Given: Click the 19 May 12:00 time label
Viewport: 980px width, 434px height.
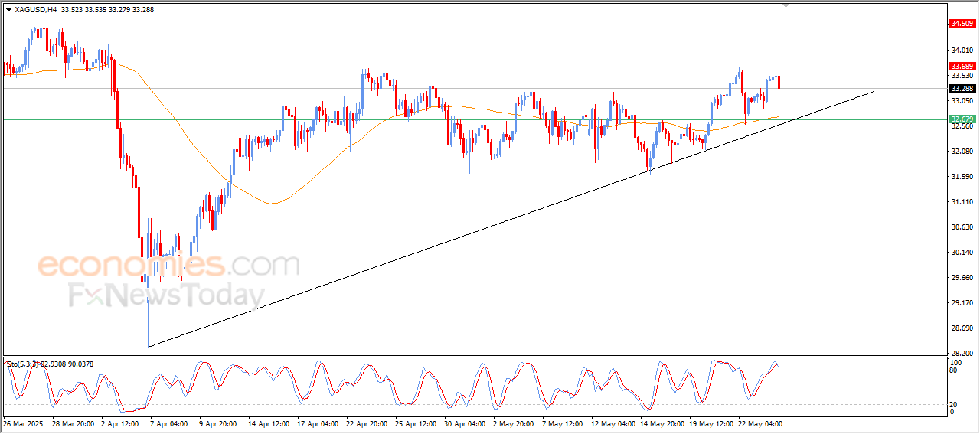Looking at the screenshot, I should (712, 423).
